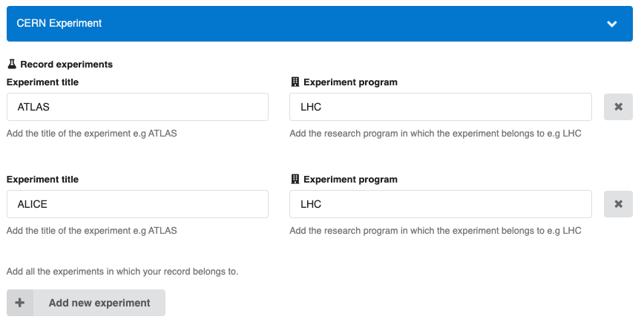
Task: Click the LHC program field beside ALICE
Action: [x=440, y=204]
